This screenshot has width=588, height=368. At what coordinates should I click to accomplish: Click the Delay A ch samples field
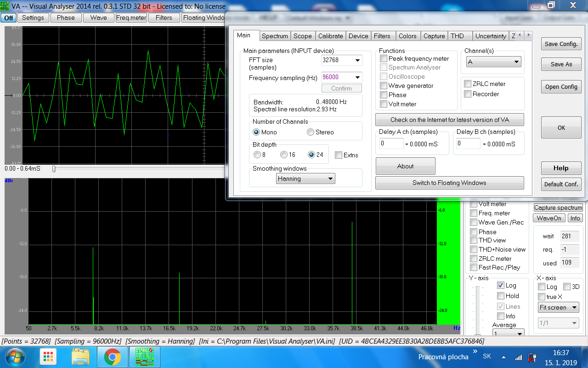tap(391, 144)
